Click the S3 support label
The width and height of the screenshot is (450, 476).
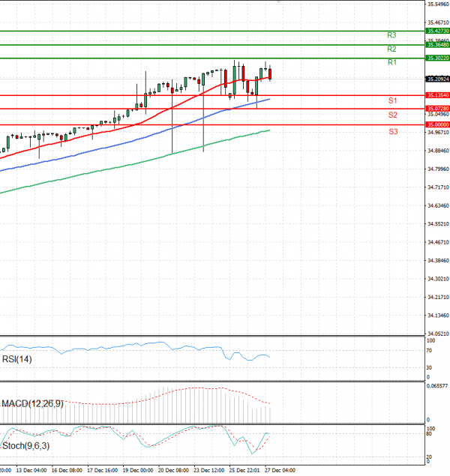click(392, 131)
